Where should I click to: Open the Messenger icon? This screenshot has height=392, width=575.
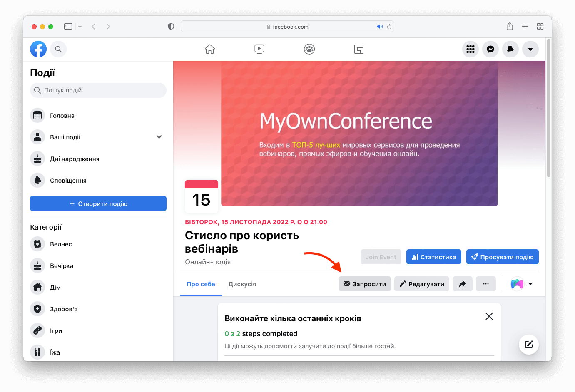(490, 49)
